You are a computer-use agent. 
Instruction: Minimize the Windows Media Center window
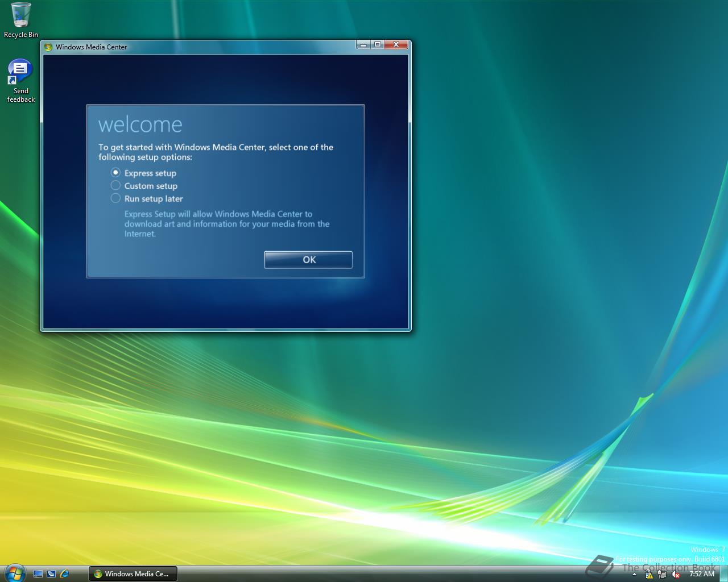363,44
